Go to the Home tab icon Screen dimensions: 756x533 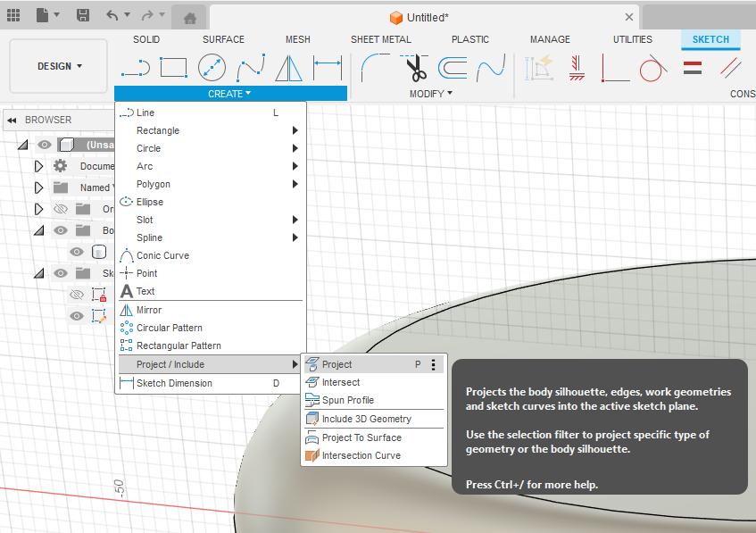click(190, 19)
